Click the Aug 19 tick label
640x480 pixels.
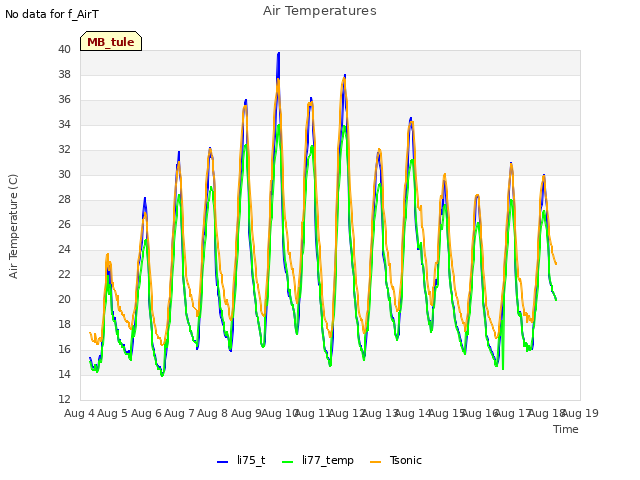(x=580, y=413)
